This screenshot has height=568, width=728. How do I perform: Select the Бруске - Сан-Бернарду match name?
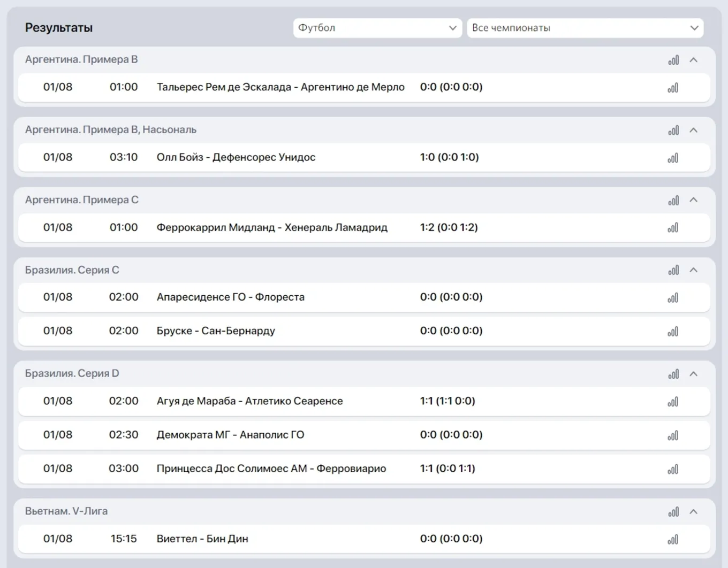tap(216, 331)
